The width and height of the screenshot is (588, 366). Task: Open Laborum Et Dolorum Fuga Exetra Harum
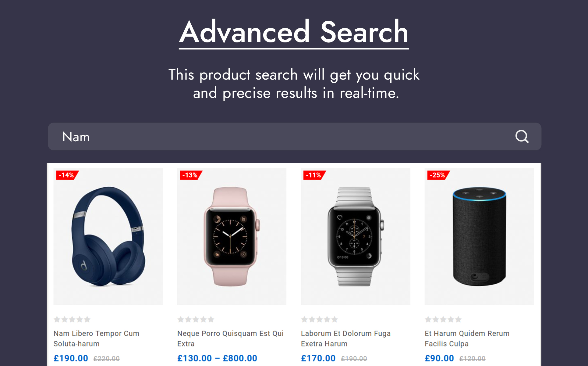click(346, 339)
